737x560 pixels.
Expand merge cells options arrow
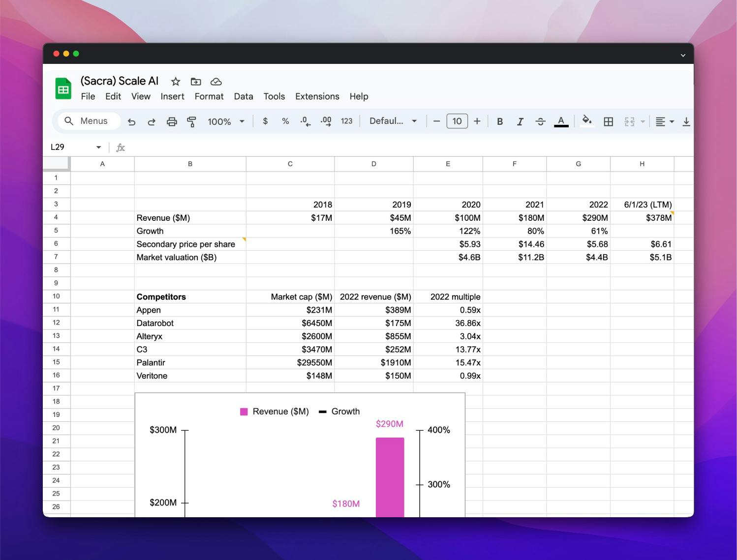pyautogui.click(x=643, y=121)
